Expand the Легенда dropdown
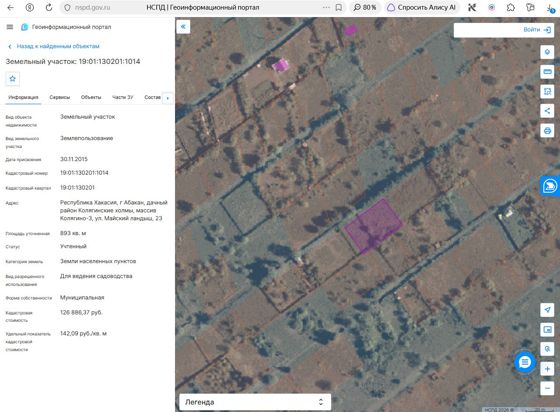 point(255,402)
